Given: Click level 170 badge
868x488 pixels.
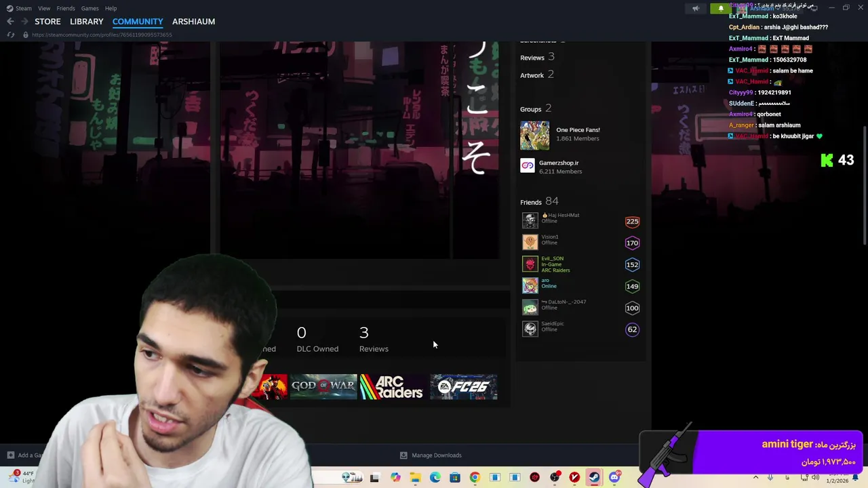Looking at the screenshot, I should tap(632, 243).
